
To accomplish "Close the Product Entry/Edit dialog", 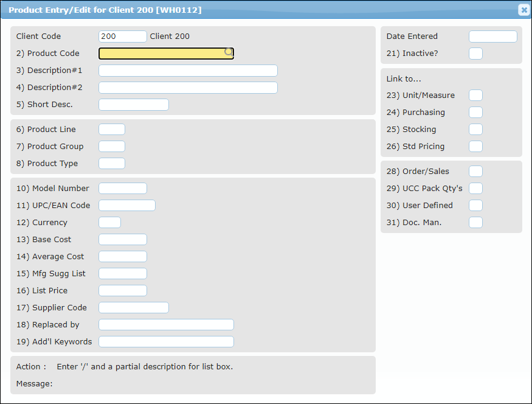I will tap(523, 10).
